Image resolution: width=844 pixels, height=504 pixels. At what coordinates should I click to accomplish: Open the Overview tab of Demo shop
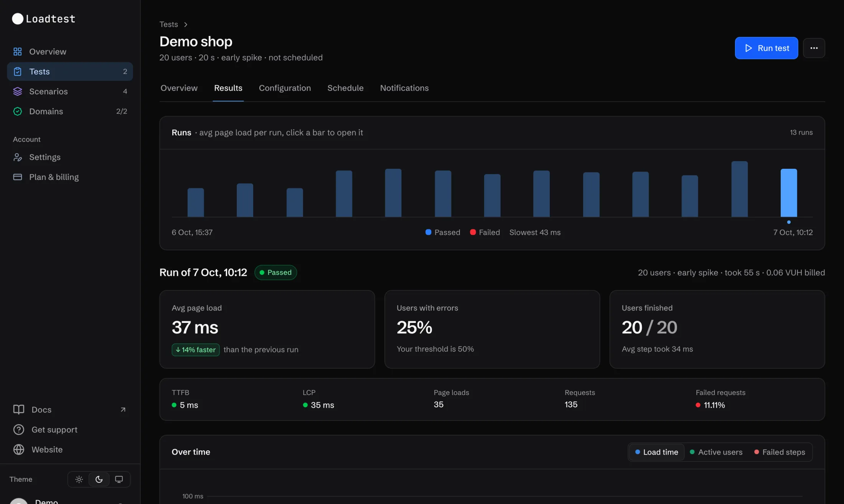[x=179, y=88]
